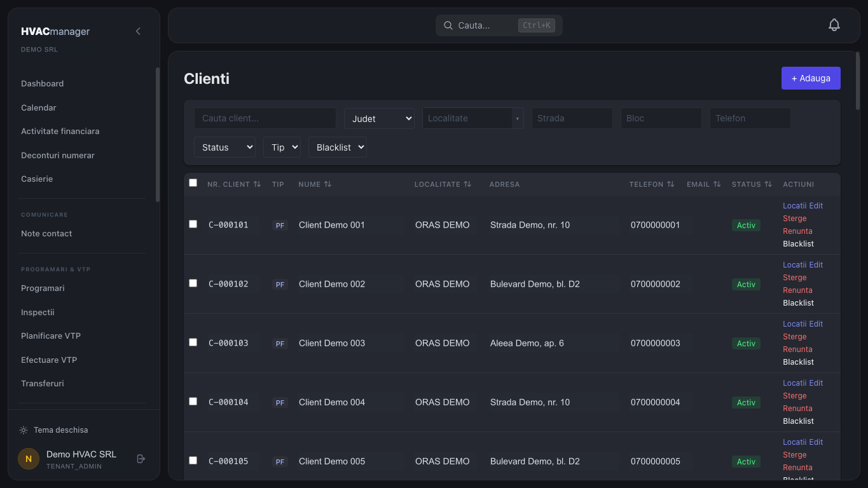Click the Localitate text input
The height and width of the screenshot is (488, 868).
(467, 118)
